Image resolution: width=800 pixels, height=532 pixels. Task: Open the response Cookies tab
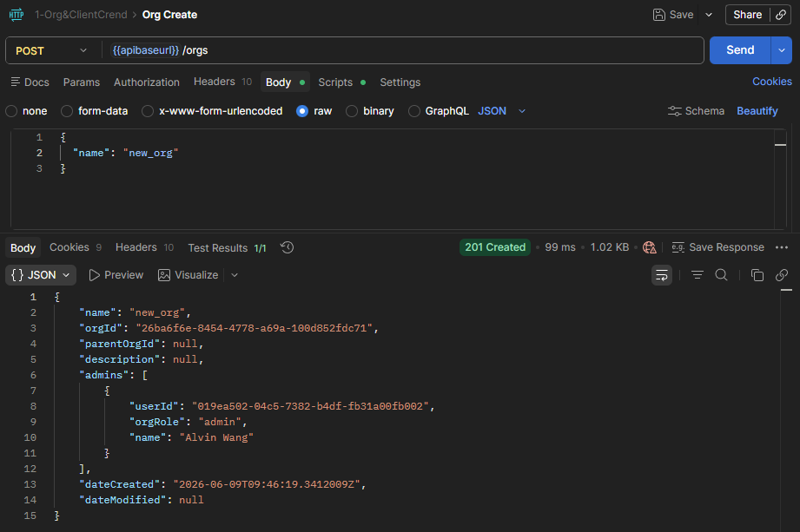tap(76, 247)
